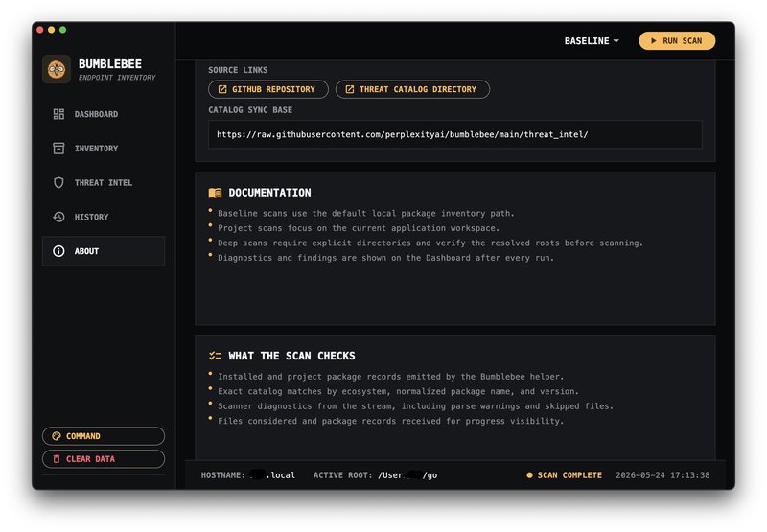The image size is (767, 532).
Task: Click the line 'Diagnostics and findings are shown on the Dashboard'
Action: (x=386, y=258)
